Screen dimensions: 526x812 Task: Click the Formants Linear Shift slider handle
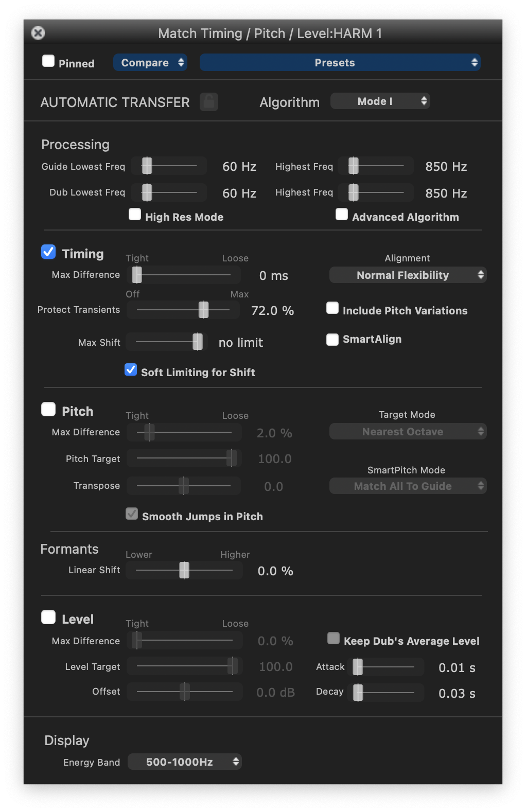coord(184,570)
